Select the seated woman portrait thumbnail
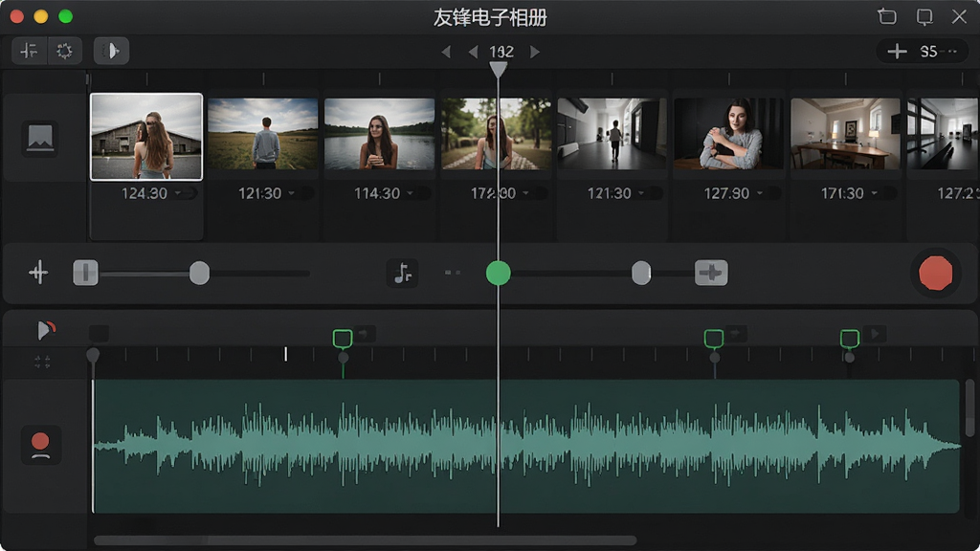This screenshot has height=551, width=980. (x=728, y=134)
